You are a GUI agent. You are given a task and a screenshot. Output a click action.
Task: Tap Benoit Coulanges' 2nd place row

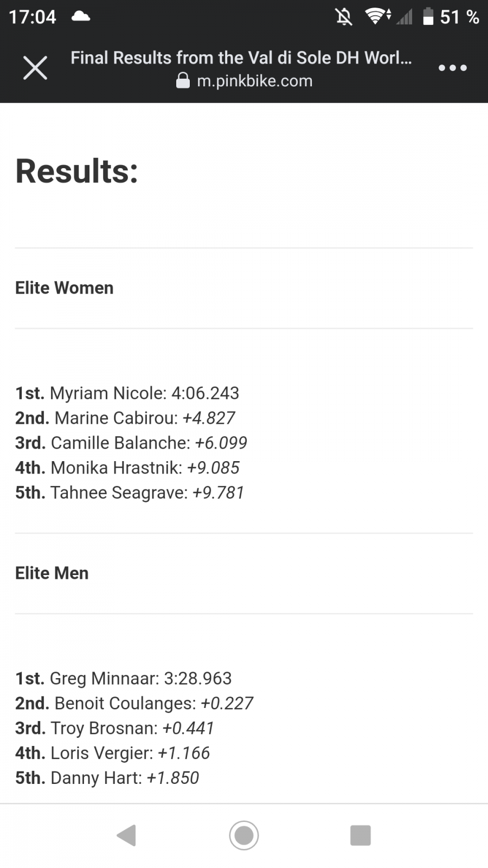click(x=134, y=704)
